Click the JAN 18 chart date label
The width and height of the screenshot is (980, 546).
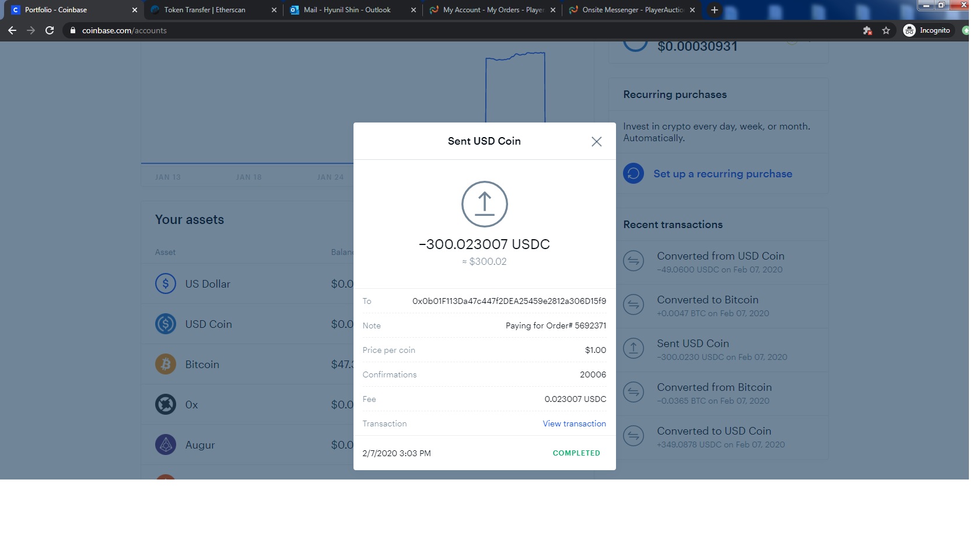click(x=249, y=177)
